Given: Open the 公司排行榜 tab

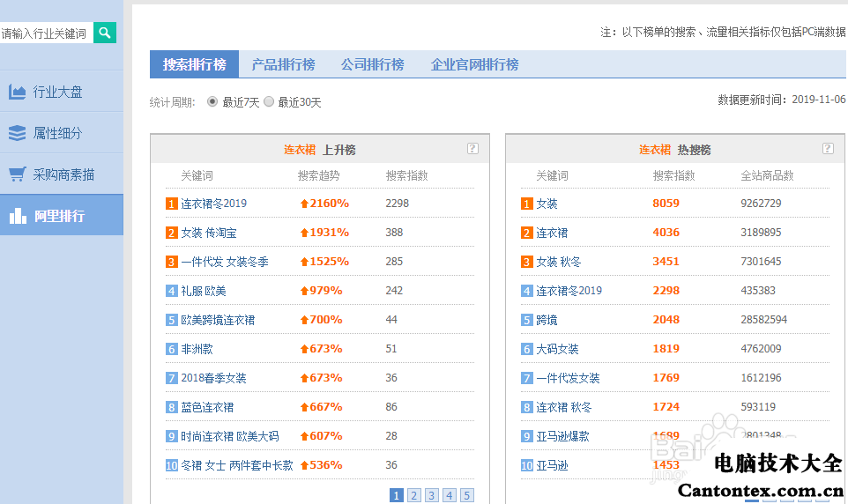Looking at the screenshot, I should tap(372, 64).
